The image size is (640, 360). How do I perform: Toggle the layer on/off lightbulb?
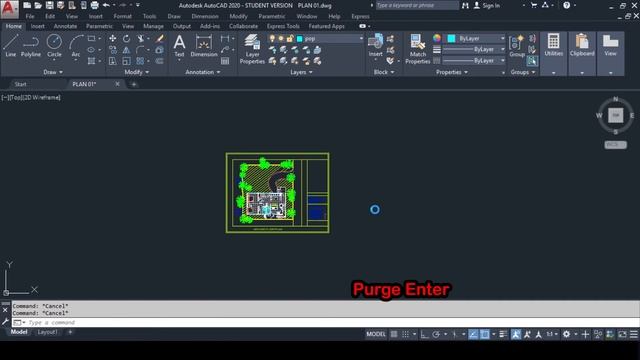pyautogui.click(x=272, y=38)
